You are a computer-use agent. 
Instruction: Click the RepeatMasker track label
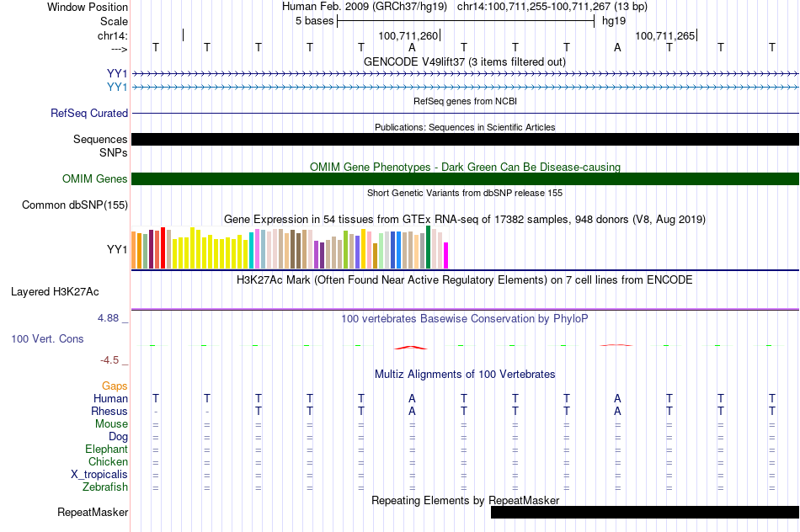93,512
